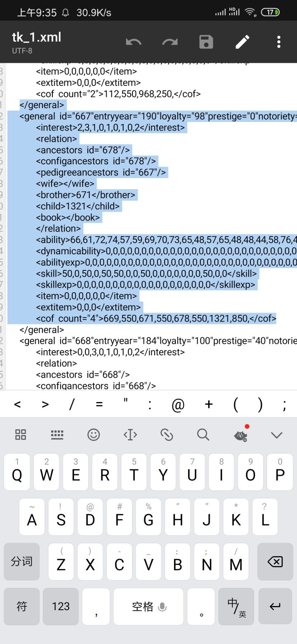Activate cursor move tool icon

pos(130,434)
